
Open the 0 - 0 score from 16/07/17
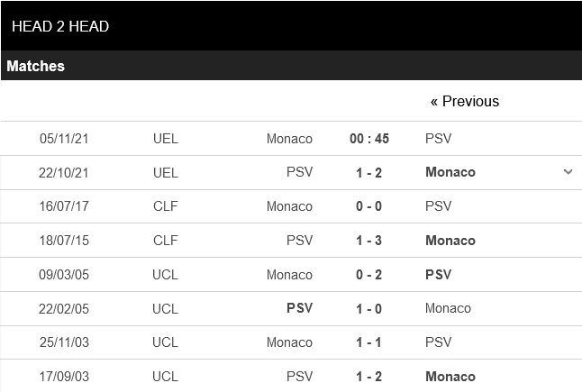369,206
